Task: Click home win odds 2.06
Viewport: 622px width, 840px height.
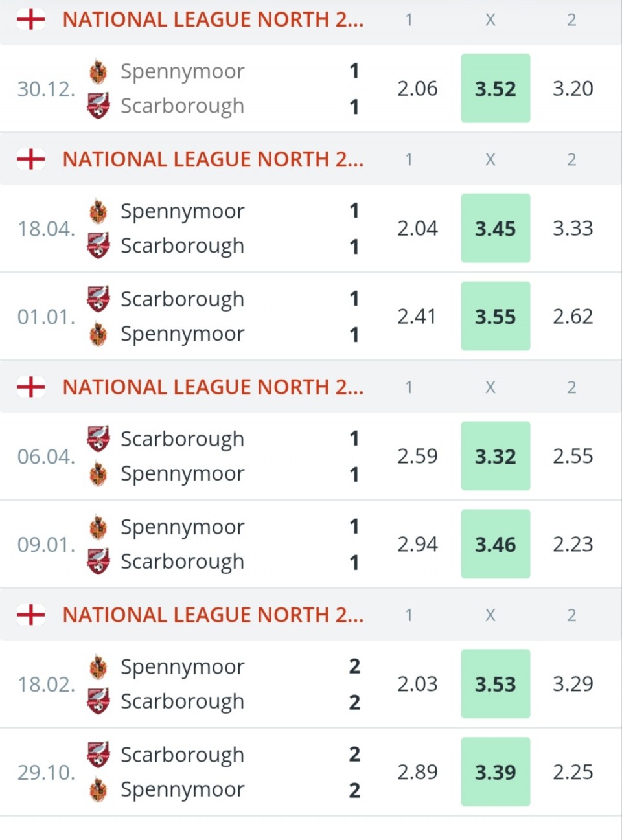Action: click(417, 89)
